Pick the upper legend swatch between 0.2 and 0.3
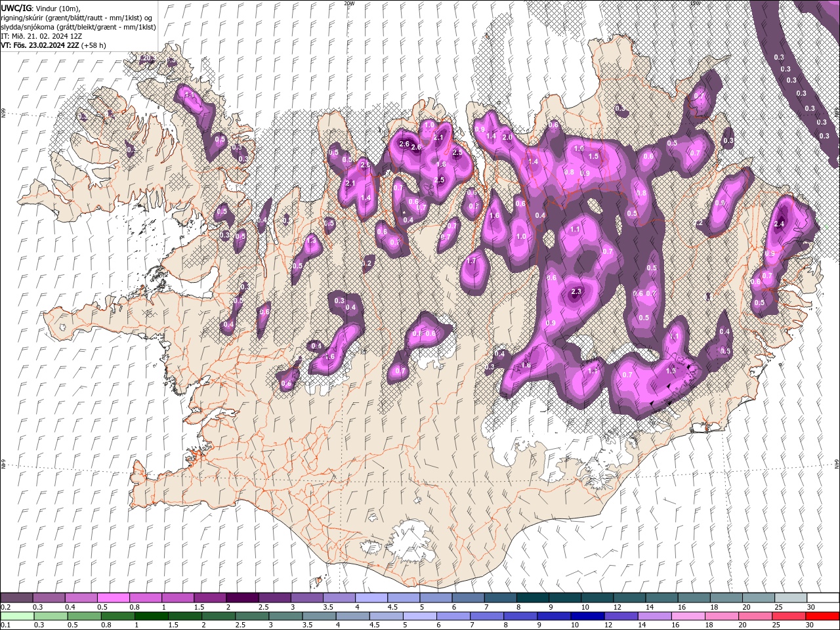The width and height of the screenshot is (840, 630). pyautogui.click(x=16, y=598)
